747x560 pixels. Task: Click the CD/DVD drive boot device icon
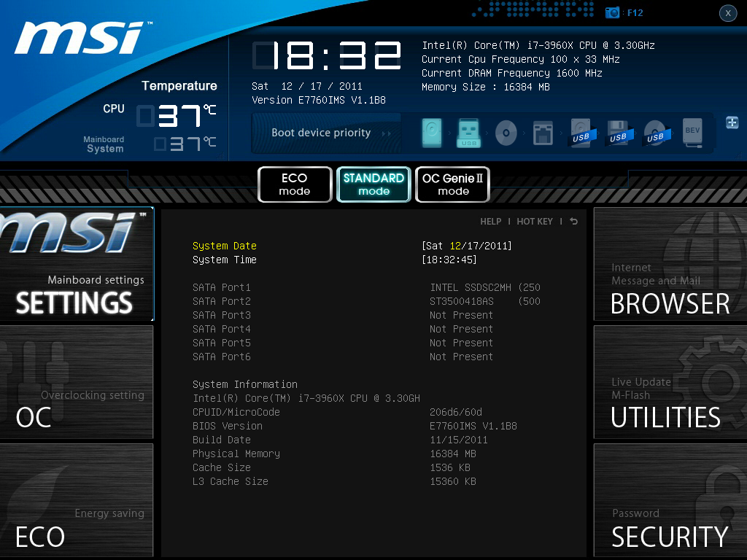(506, 133)
